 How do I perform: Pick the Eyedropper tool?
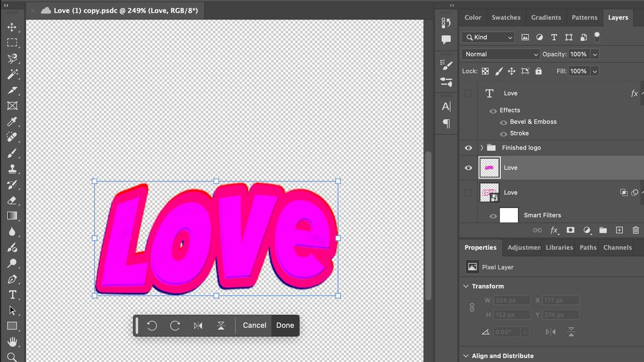[12, 122]
